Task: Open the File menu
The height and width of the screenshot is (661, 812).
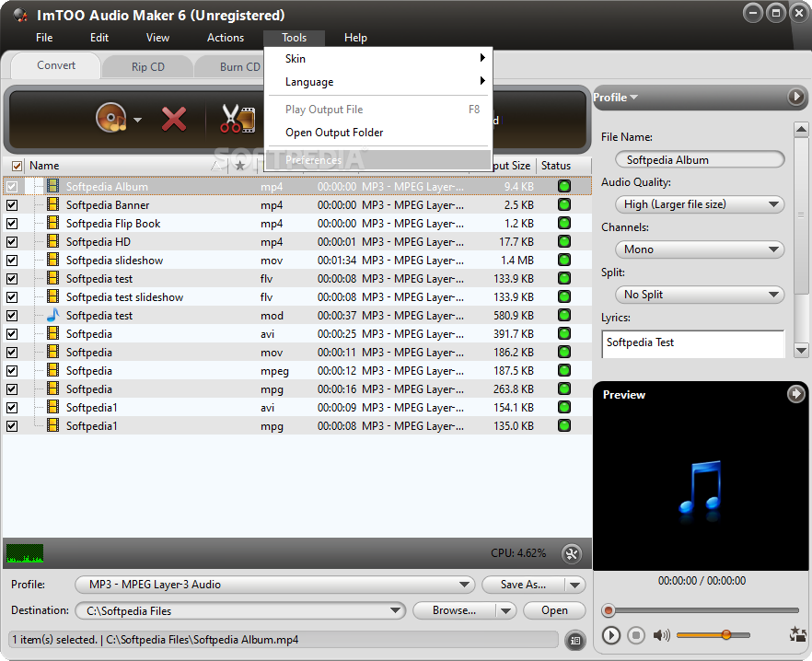Action: coord(44,38)
